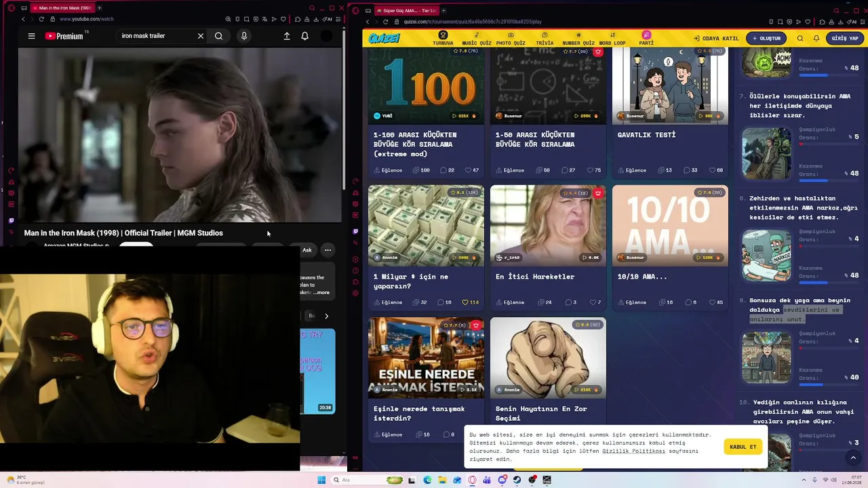The width and height of the screenshot is (868, 488).
Task: Open the 1-100 Arası quiz thumbnail
Action: [426, 85]
